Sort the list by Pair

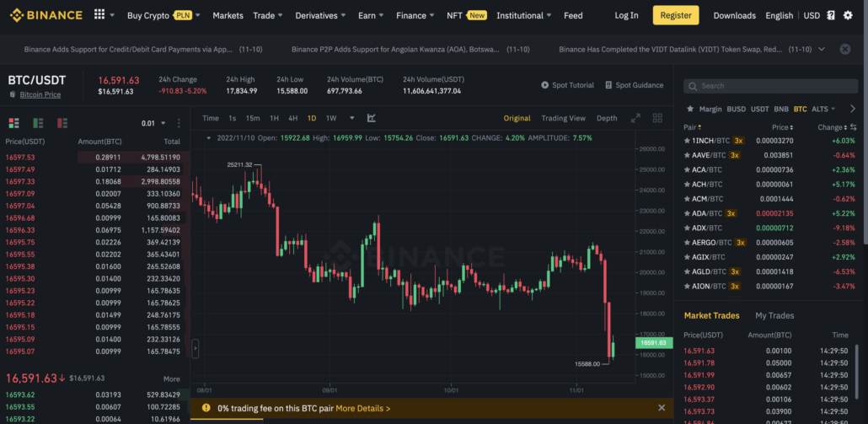[692, 127]
